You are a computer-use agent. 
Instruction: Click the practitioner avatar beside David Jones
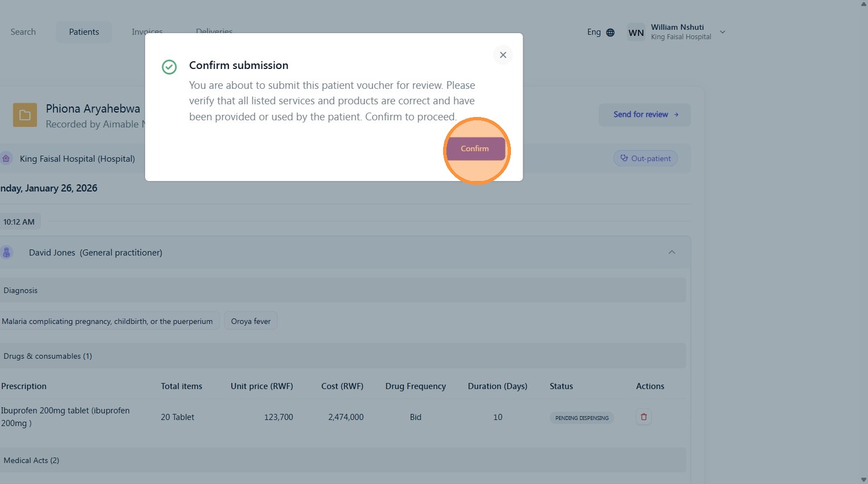click(x=7, y=253)
